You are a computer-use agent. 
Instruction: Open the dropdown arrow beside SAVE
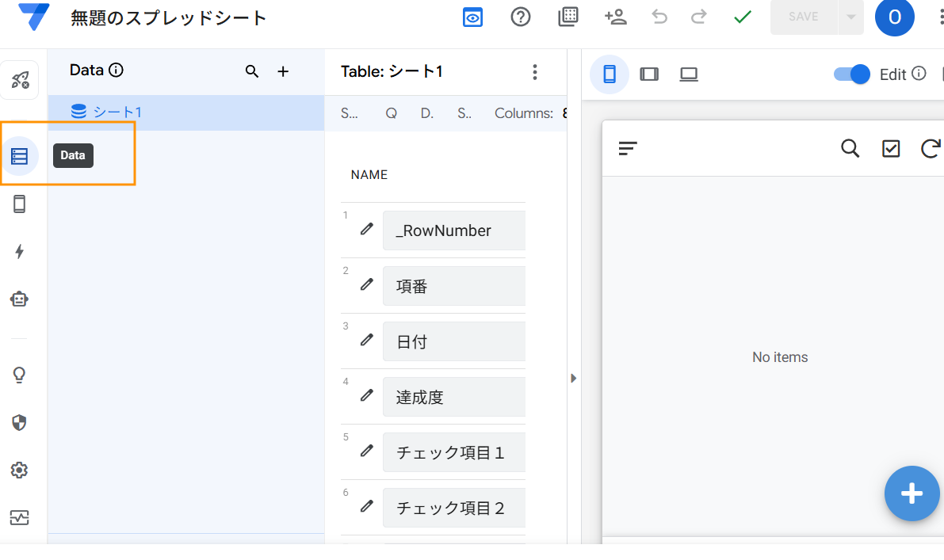(x=851, y=17)
